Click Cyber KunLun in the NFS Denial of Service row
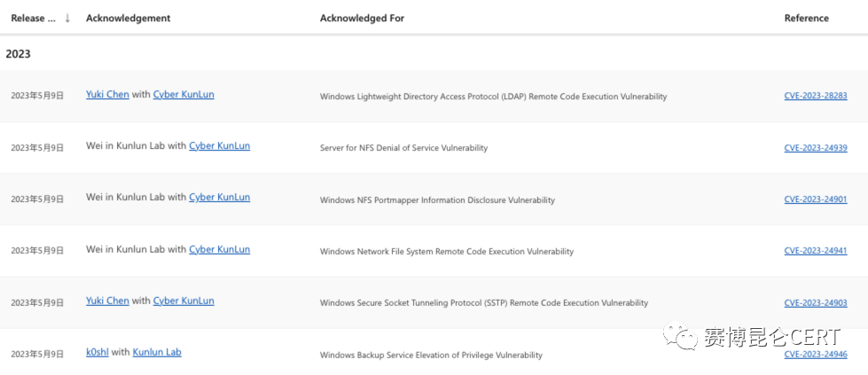The image size is (868, 375). pyautogui.click(x=219, y=146)
